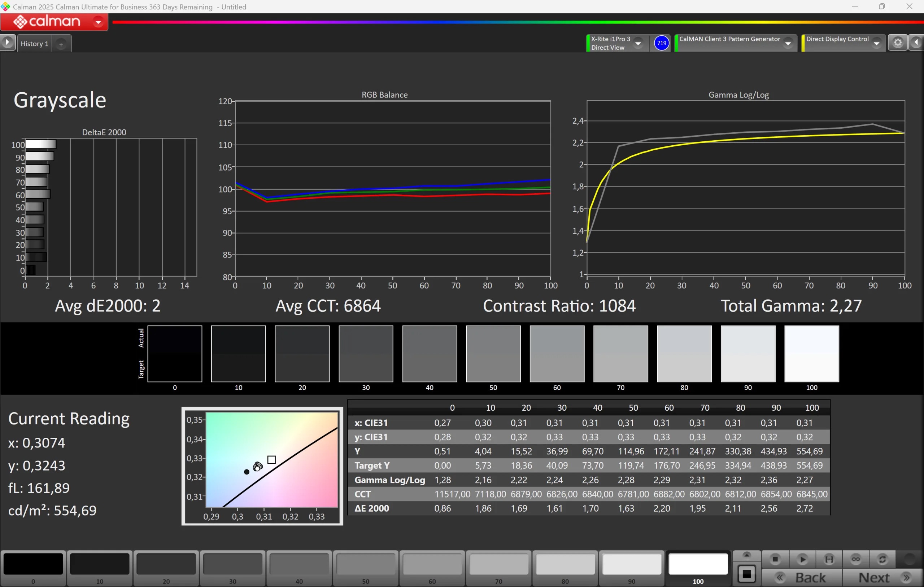Screen dimensions: 924x587
Task: Click the blue 719 meter indicator
Action: point(661,43)
